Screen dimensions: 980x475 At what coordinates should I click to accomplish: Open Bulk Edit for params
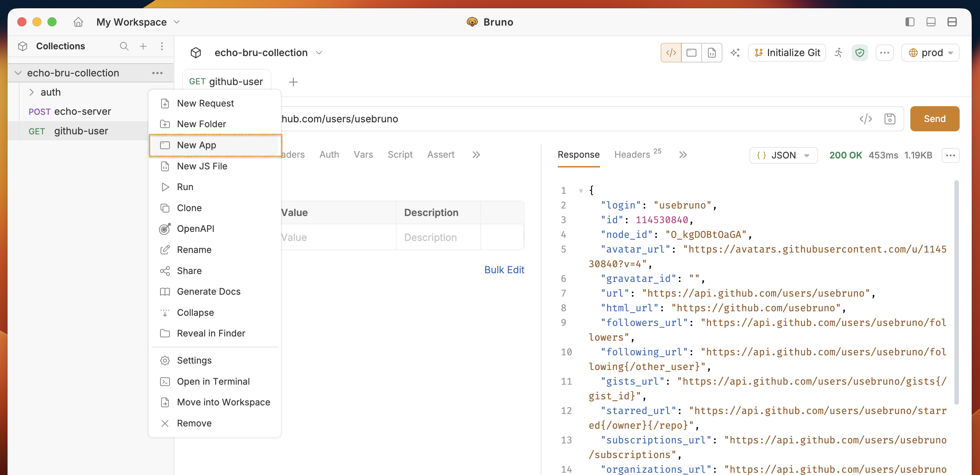(504, 270)
